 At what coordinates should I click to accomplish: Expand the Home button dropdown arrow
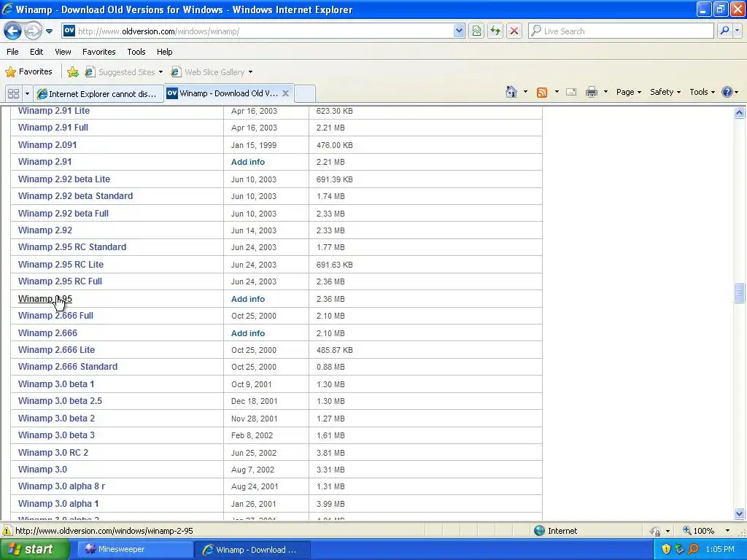(x=525, y=92)
